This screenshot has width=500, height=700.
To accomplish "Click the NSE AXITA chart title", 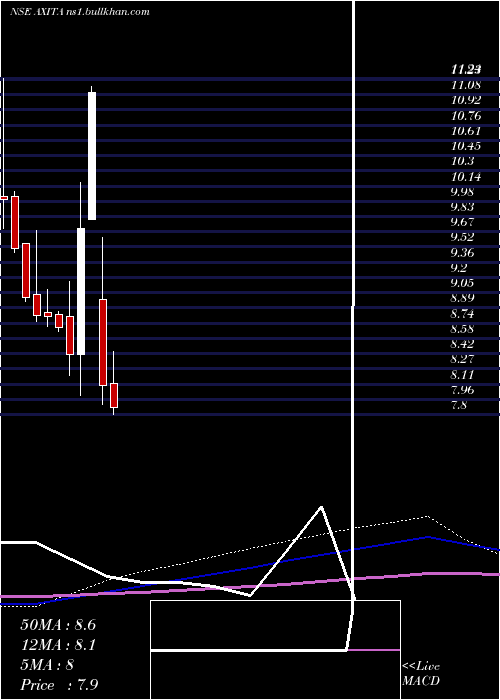I will click(79, 12).
